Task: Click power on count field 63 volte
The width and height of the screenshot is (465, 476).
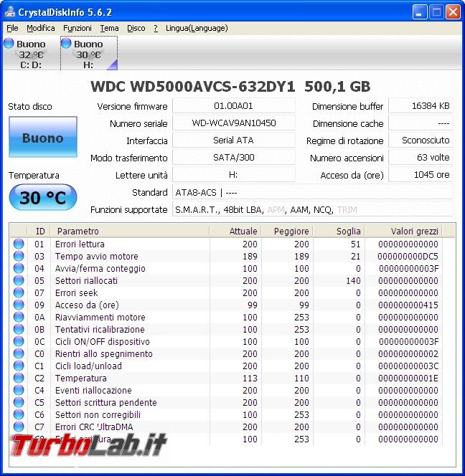Action: [421, 157]
